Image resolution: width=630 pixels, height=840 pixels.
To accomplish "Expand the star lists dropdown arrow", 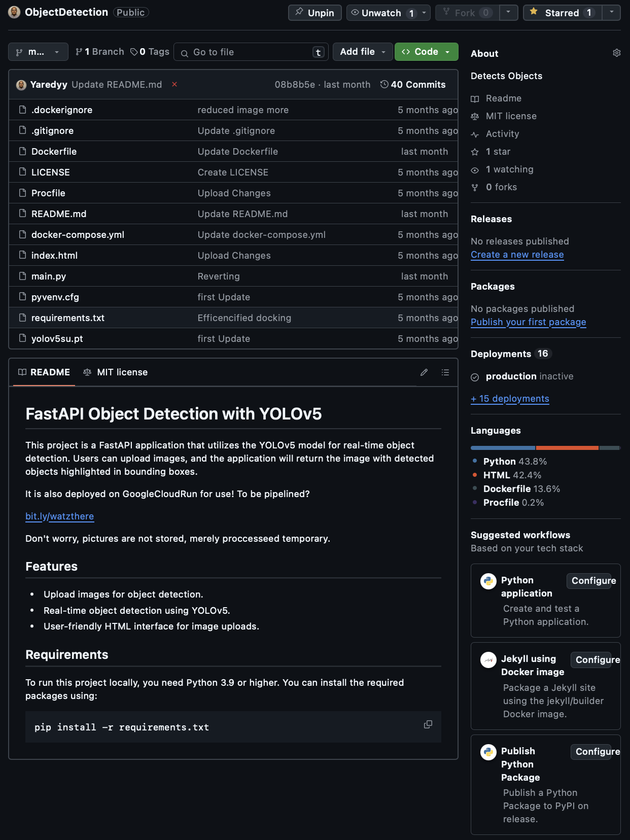I will point(611,12).
